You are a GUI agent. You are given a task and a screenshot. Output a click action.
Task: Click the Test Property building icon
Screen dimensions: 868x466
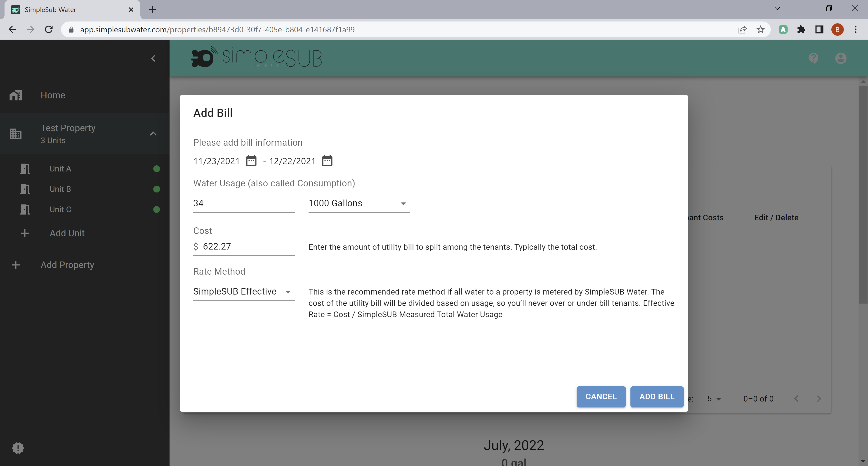[16, 133]
